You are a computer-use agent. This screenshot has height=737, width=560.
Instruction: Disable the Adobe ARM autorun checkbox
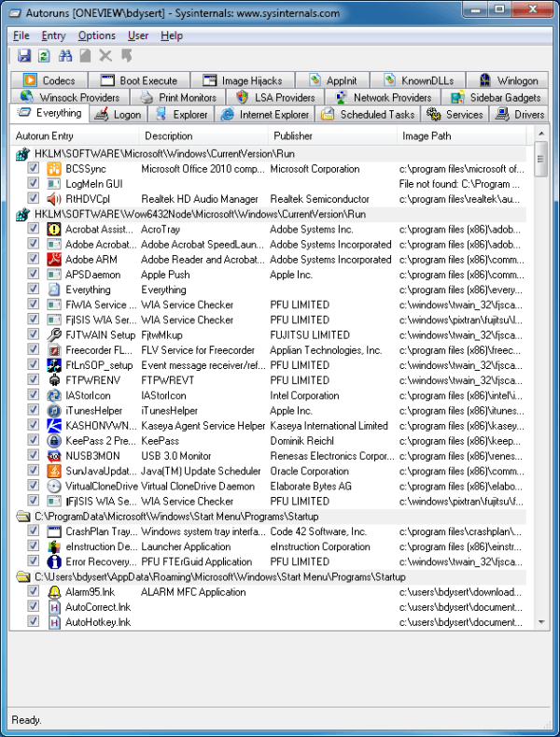(x=33, y=259)
